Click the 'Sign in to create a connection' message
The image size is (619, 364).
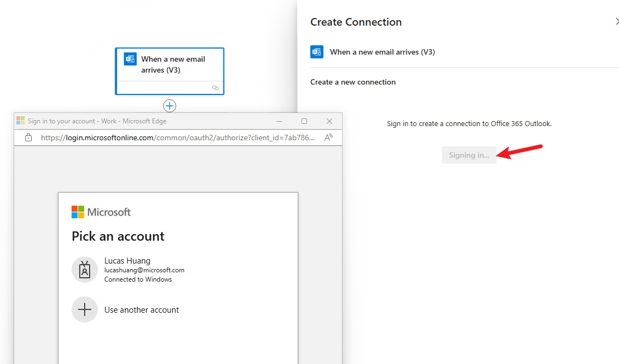pos(469,123)
